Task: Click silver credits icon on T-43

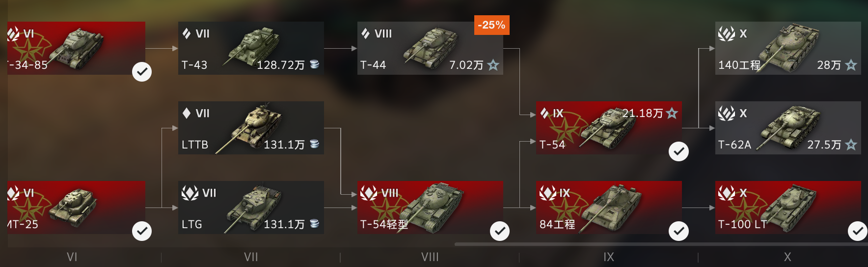Action: coord(315,64)
